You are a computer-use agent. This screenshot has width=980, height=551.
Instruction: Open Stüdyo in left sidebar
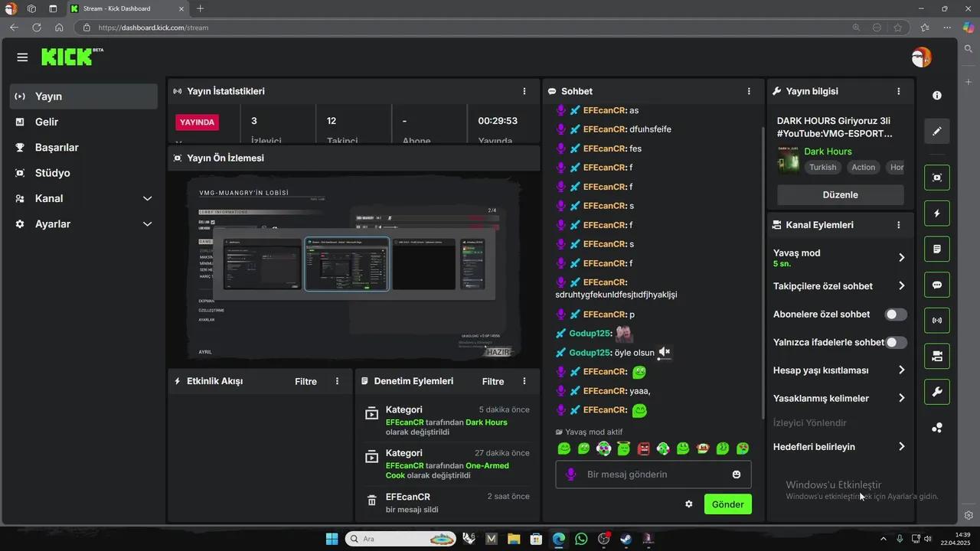point(83,173)
